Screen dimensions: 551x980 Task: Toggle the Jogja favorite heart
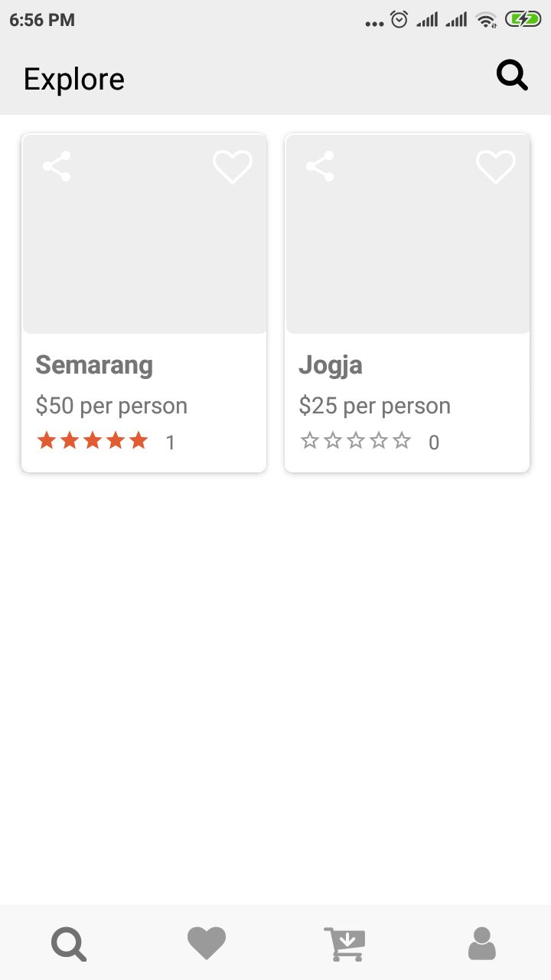click(x=496, y=167)
